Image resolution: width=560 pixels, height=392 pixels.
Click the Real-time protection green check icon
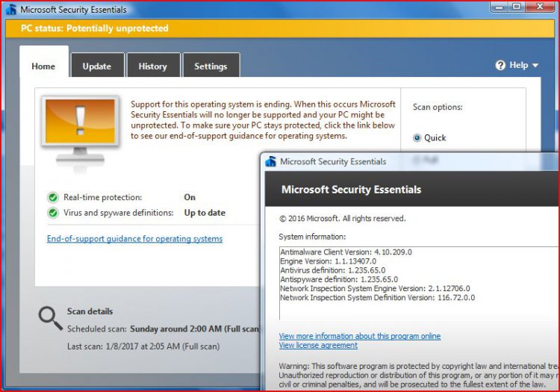coord(53,197)
